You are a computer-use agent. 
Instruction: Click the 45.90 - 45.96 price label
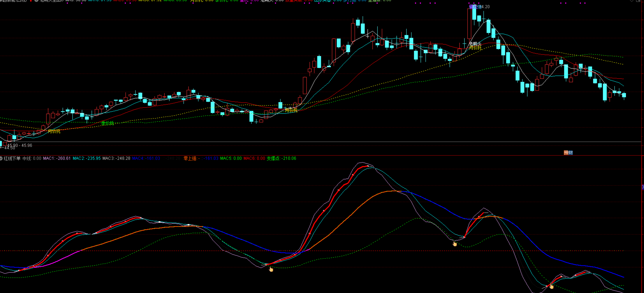(x=20, y=145)
